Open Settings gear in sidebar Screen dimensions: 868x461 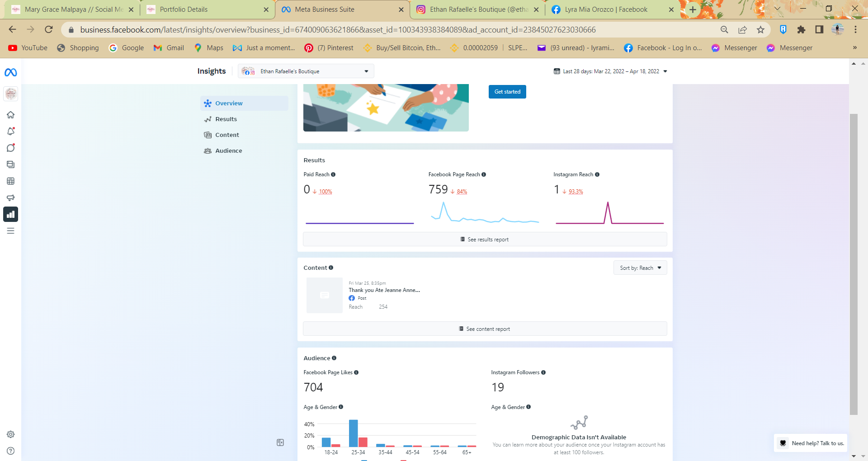(11, 434)
